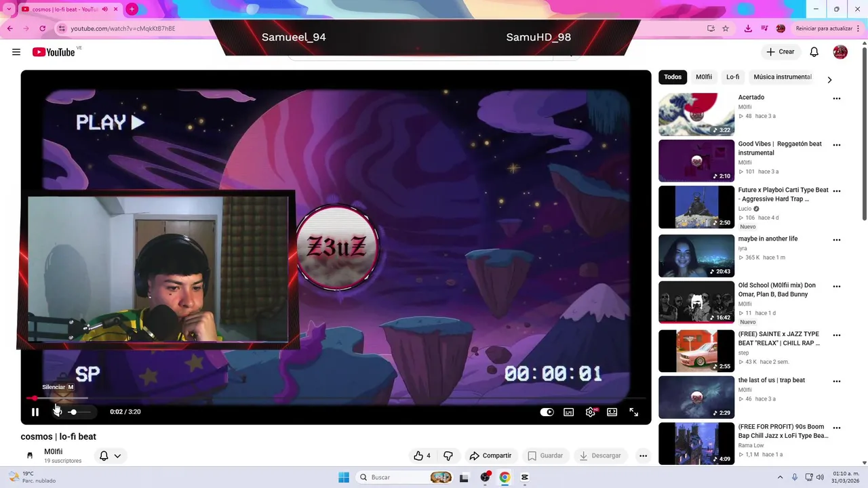Open more actions below the video
Screen dimensions: 868x488
[x=643, y=455]
